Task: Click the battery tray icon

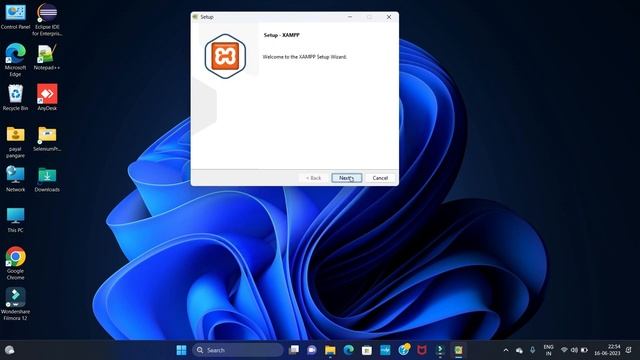Action: pyautogui.click(x=584, y=350)
